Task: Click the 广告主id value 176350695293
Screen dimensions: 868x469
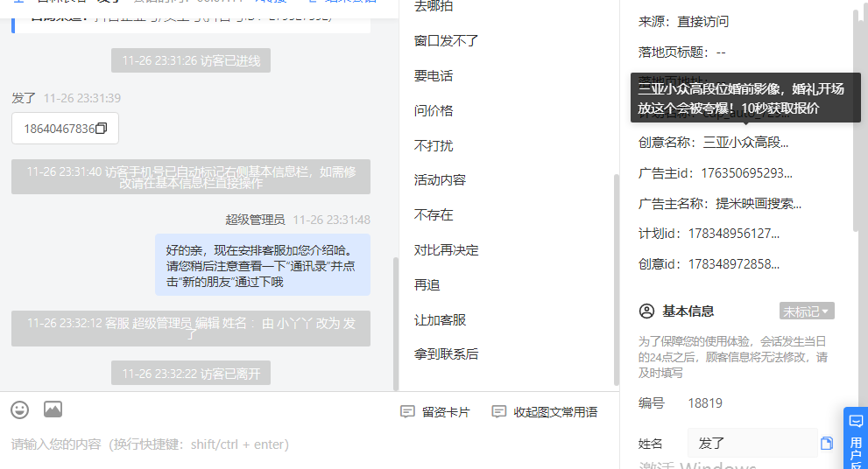Action: tap(747, 173)
